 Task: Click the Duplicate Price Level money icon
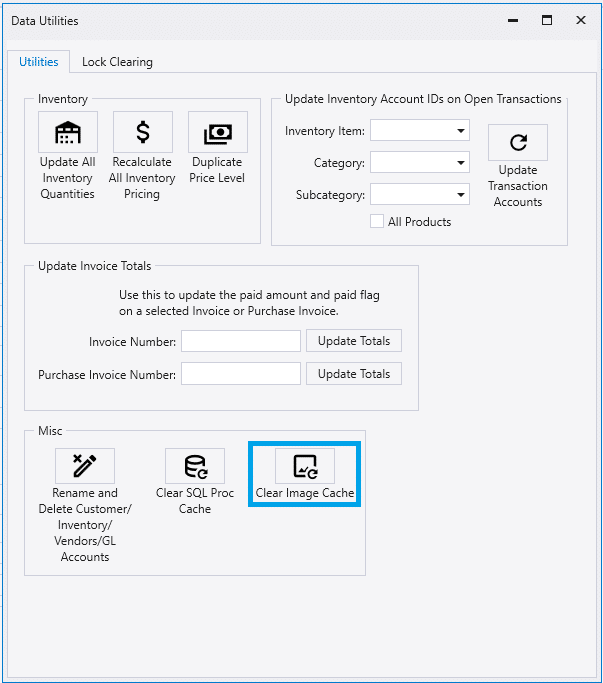pos(218,132)
